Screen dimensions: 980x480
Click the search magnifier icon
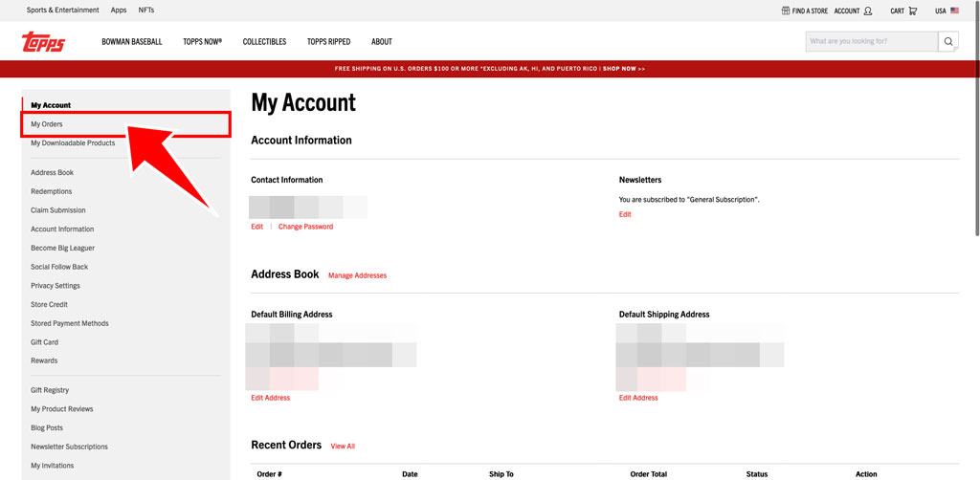coord(948,42)
